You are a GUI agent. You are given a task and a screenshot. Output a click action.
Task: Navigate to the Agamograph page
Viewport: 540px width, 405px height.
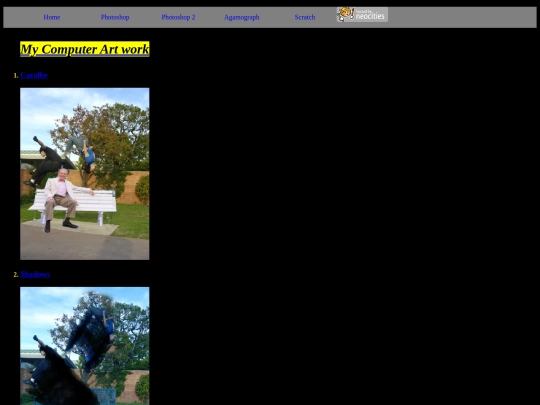[x=241, y=17]
